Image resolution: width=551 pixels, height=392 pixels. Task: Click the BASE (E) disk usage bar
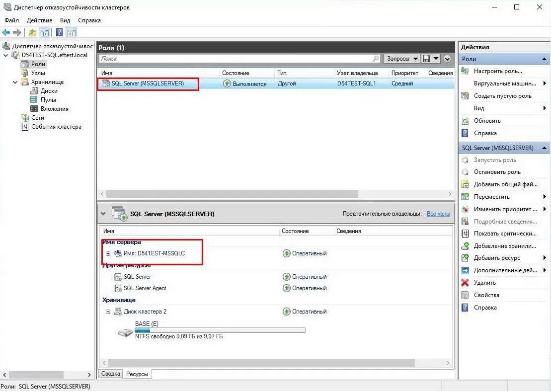click(x=220, y=330)
